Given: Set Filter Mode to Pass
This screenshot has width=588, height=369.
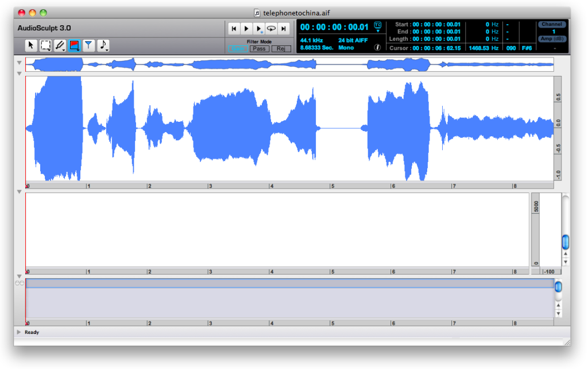Looking at the screenshot, I should 259,49.
